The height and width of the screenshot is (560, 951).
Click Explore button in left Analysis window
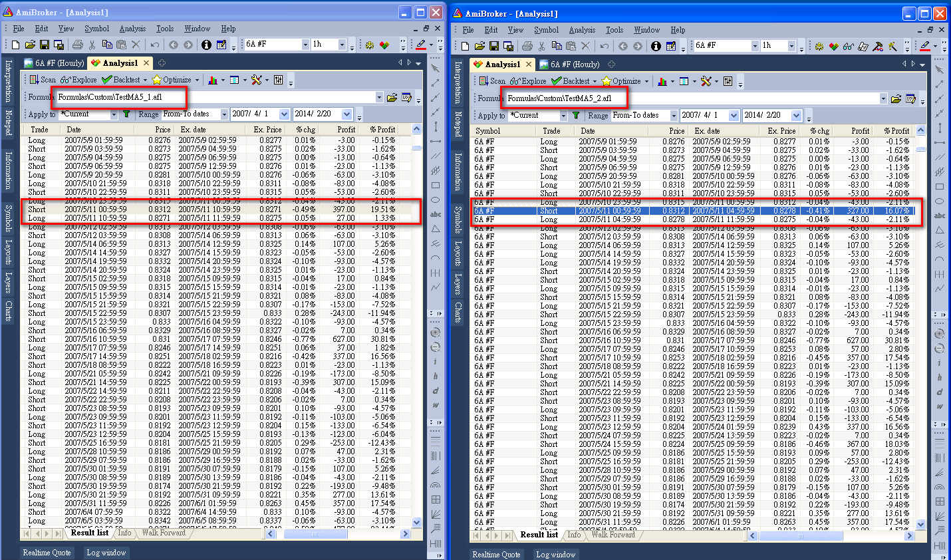tap(78, 80)
